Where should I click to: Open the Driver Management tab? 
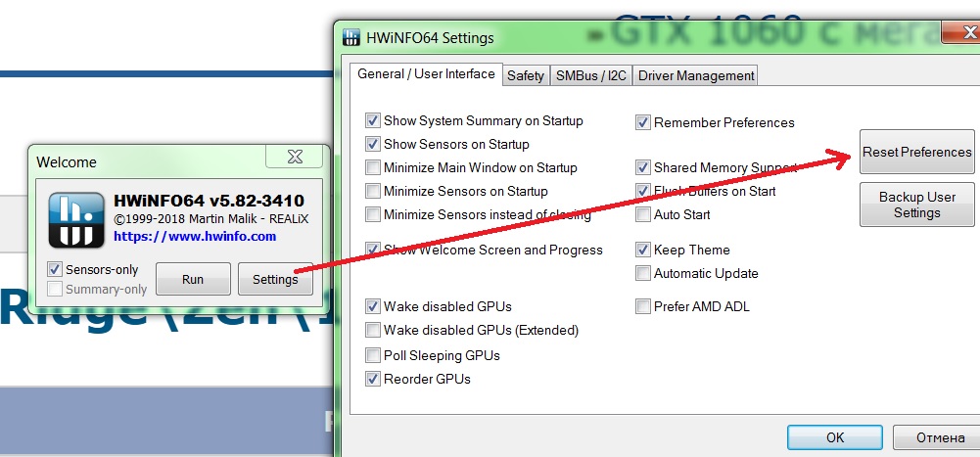(696, 76)
